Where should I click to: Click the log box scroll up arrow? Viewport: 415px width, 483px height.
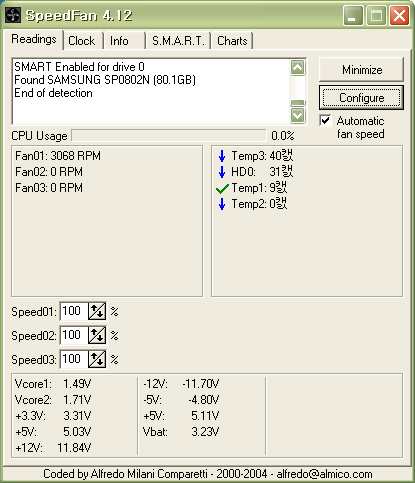[298, 68]
